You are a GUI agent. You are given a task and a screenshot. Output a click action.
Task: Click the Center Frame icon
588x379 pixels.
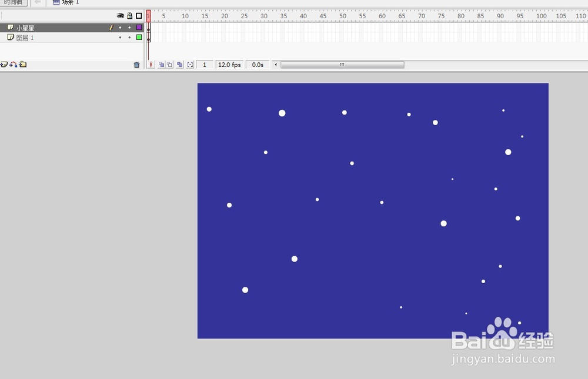click(151, 65)
